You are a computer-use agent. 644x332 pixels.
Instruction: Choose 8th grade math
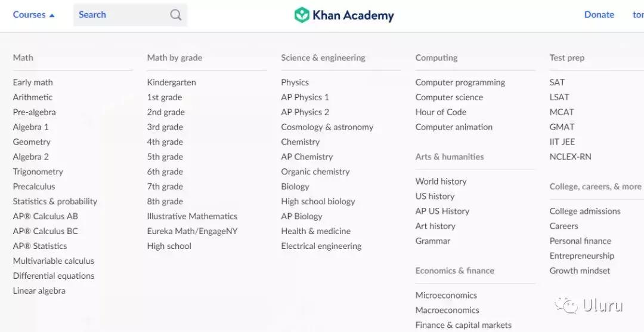(165, 202)
